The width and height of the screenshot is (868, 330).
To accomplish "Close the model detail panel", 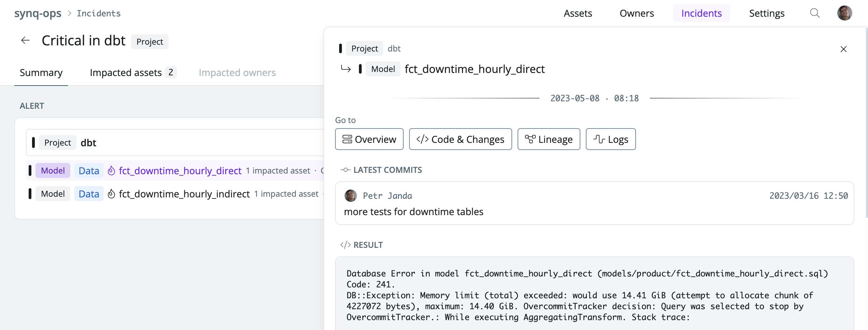I will (843, 49).
